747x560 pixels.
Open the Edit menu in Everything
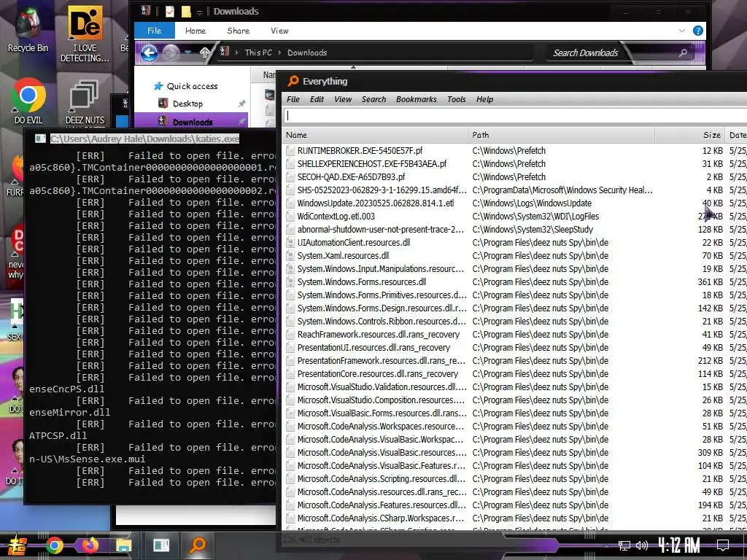pos(317,99)
